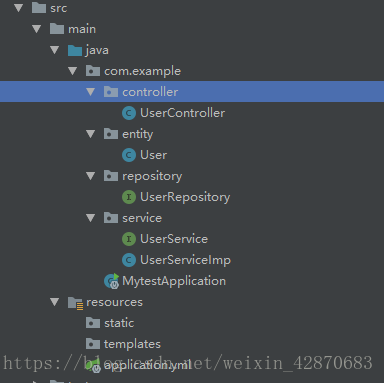
Task: Open the application.yml file
Action: coord(147,366)
